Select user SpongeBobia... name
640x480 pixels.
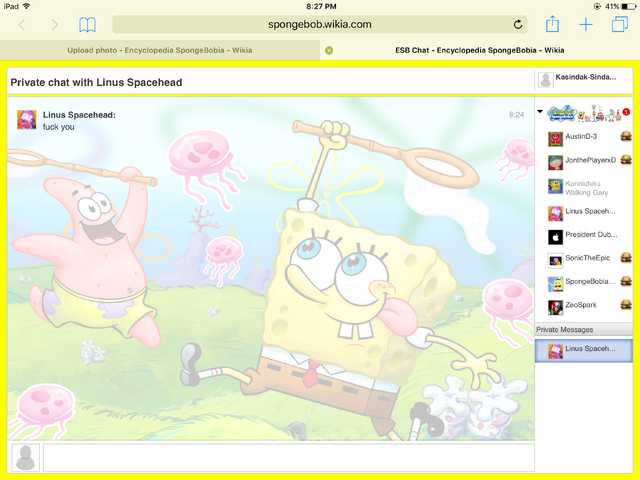tap(590, 281)
